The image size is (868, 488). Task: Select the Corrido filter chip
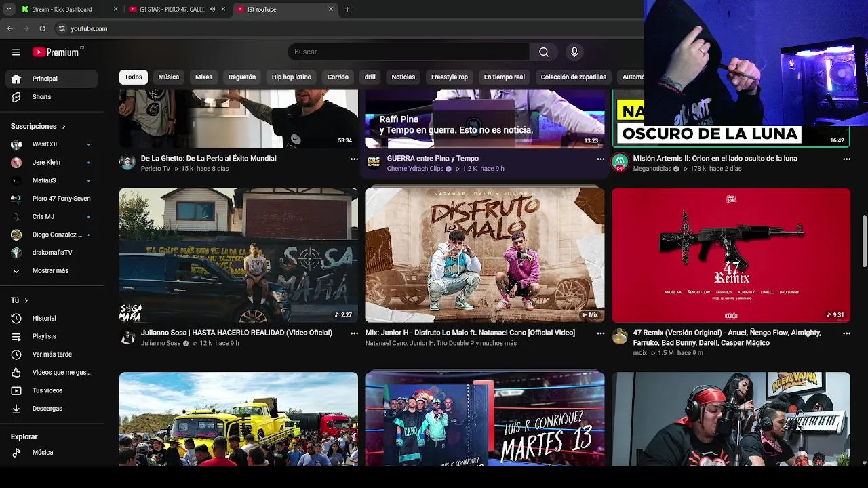(338, 77)
